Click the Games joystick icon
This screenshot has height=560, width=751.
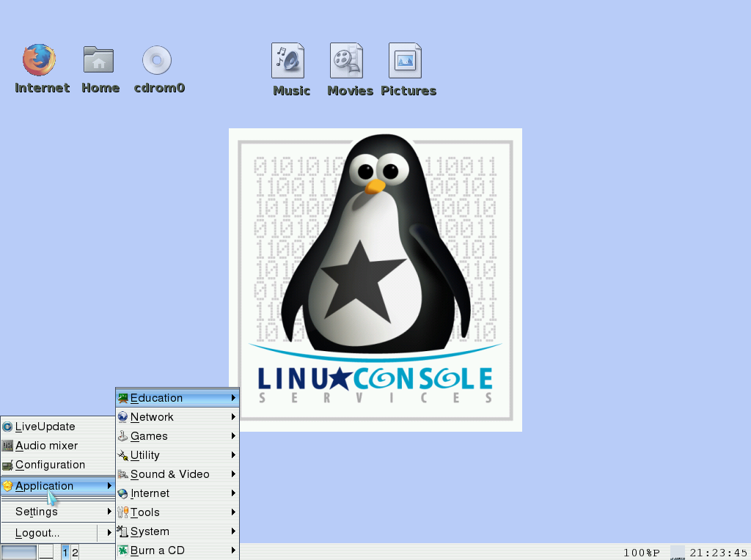click(123, 436)
